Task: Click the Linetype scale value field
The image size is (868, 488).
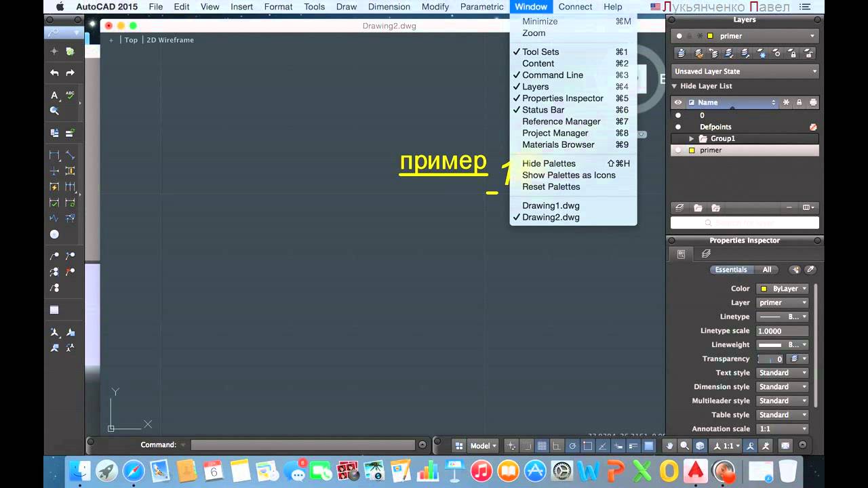Action: (783, 331)
